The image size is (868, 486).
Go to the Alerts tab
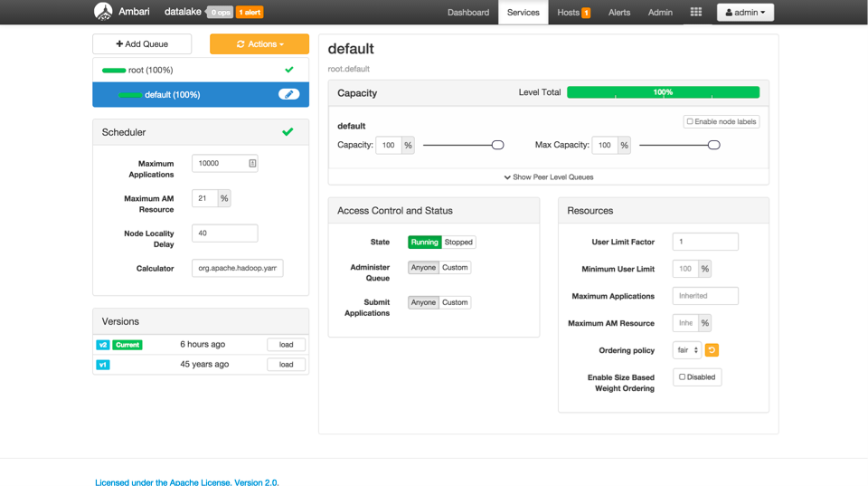pos(619,13)
